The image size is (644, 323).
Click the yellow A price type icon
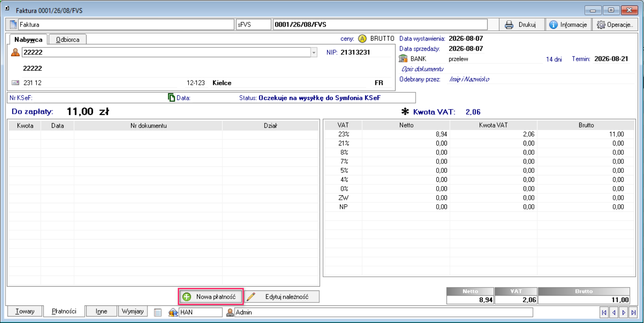362,39
